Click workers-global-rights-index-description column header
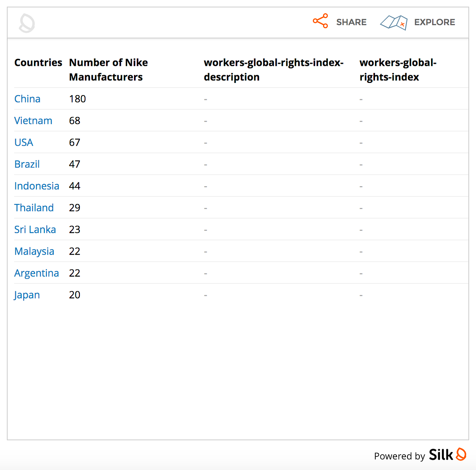The image size is (476, 470). pyautogui.click(x=274, y=70)
